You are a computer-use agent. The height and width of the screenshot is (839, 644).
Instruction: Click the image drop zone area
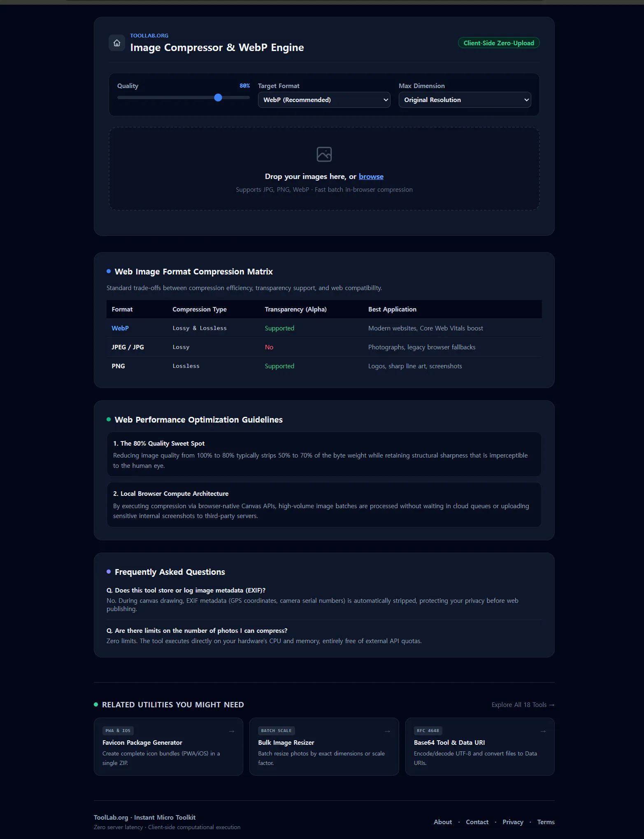[324, 169]
